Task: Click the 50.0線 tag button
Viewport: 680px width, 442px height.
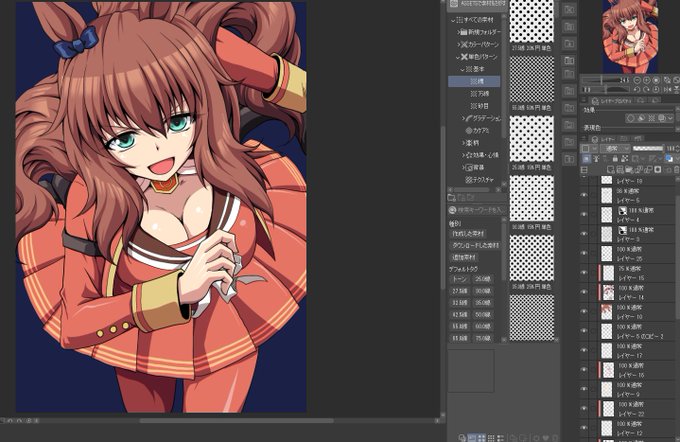Action: click(483, 314)
